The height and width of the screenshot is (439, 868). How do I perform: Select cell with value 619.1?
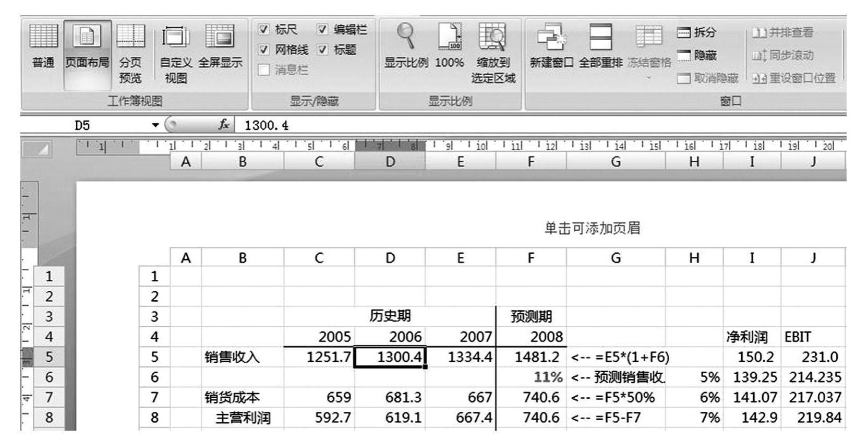390,418
